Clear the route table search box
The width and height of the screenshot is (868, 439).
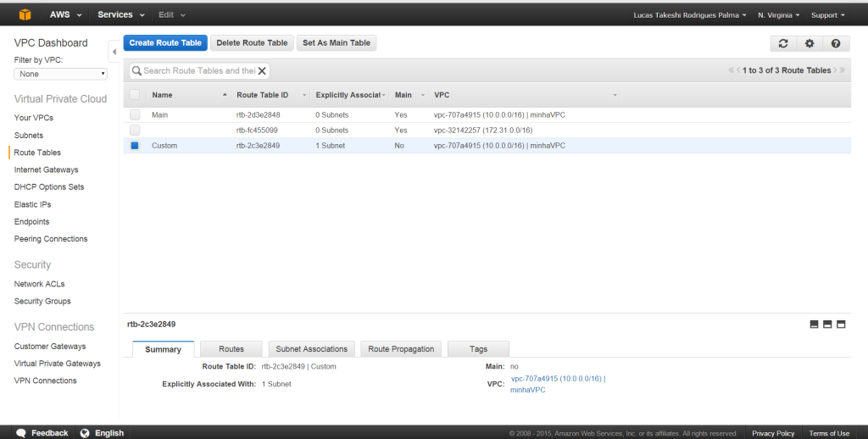pos(262,71)
